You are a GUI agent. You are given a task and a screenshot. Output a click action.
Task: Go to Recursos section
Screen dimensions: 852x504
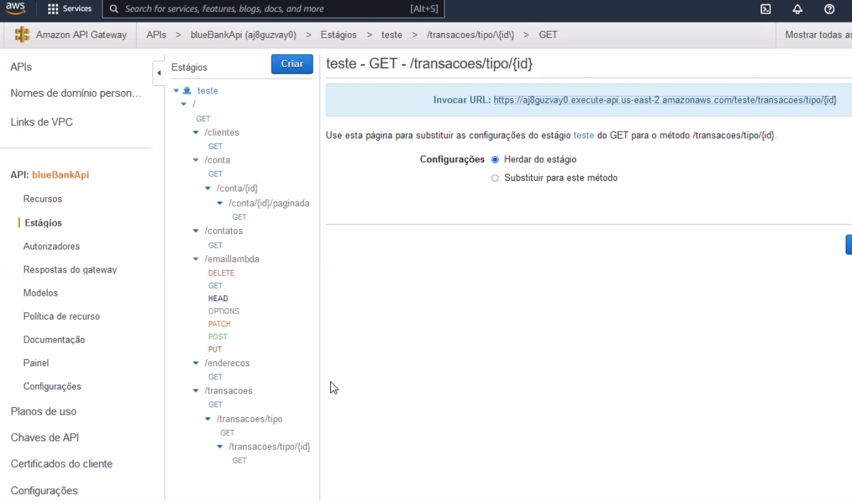click(42, 199)
